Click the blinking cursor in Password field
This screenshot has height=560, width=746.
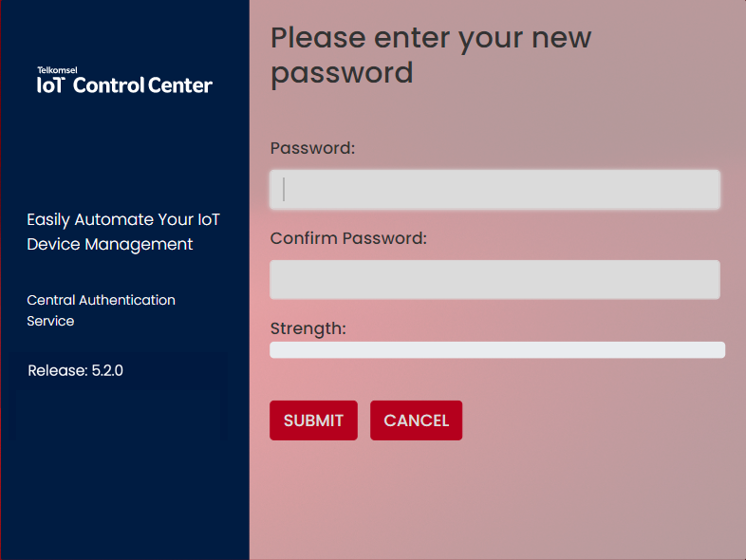point(284,190)
